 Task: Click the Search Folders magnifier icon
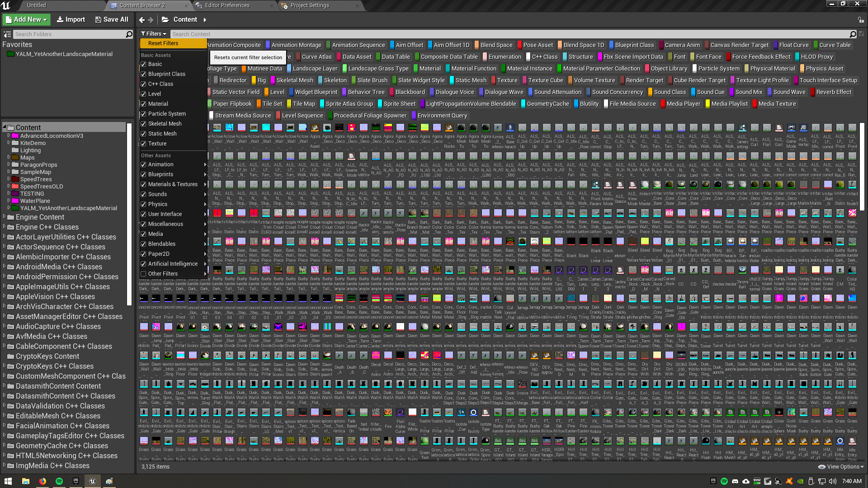click(x=129, y=34)
